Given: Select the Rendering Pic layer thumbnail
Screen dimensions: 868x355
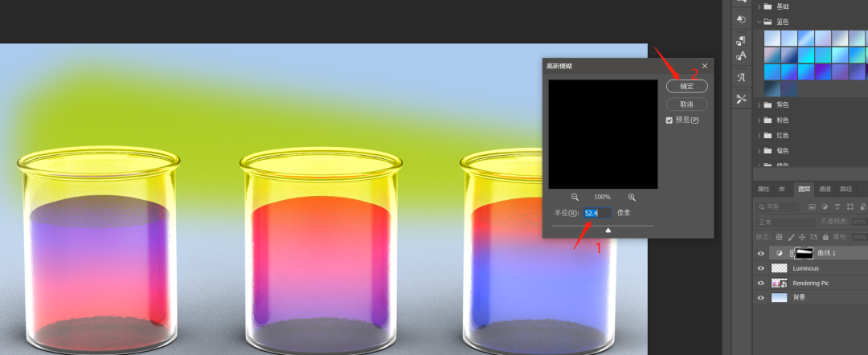Looking at the screenshot, I should pos(779,283).
